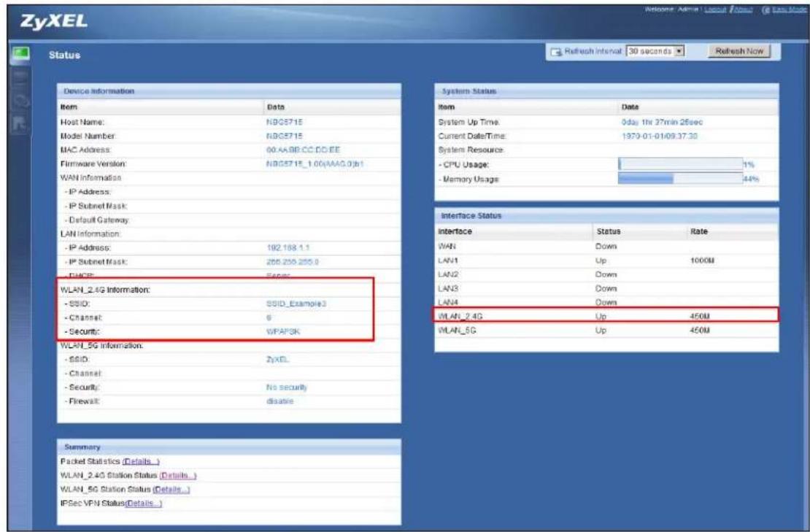810x532 pixels.
Task: Click the WLAN_5G interface name
Action: click(x=457, y=330)
